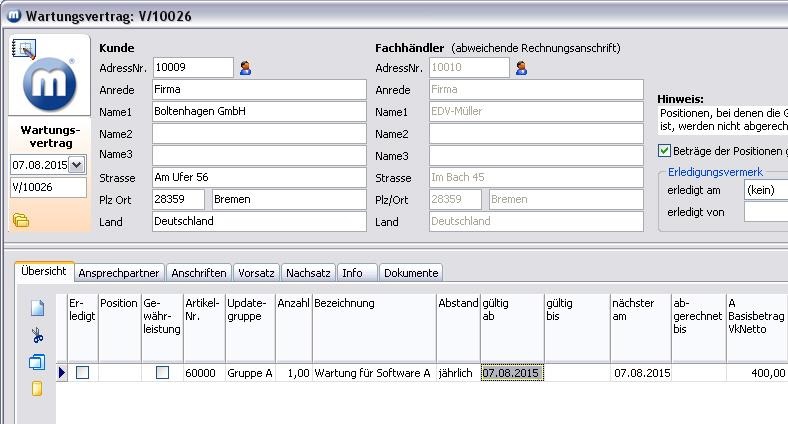The width and height of the screenshot is (788, 424).
Task: Uncheck the 'Beträge der Positionen' checkbox
Action: tap(665, 151)
